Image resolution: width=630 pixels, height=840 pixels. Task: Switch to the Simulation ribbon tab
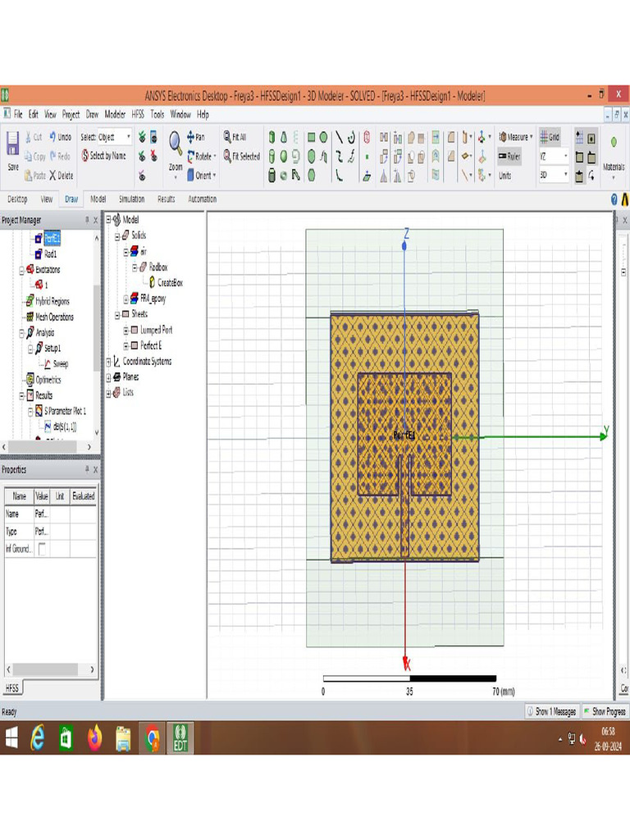point(131,199)
